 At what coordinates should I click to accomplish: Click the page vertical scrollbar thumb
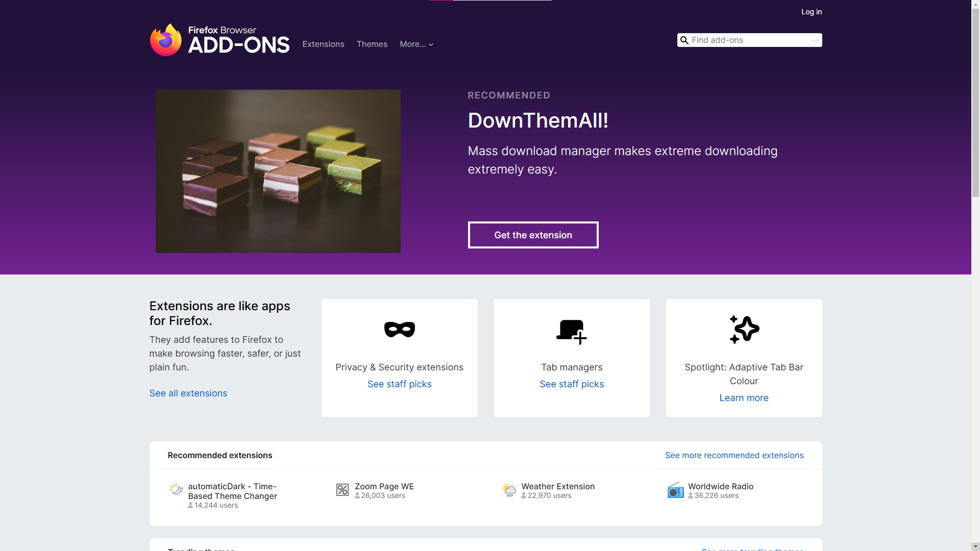point(975,102)
